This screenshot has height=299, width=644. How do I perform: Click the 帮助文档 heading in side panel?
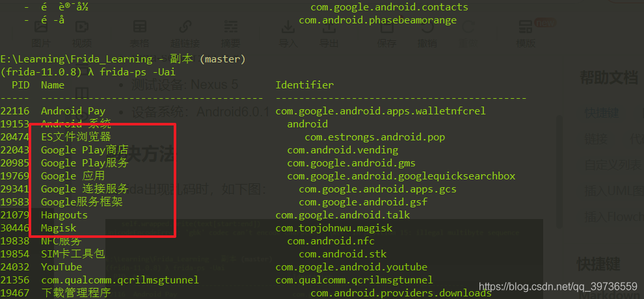pyautogui.click(x=609, y=77)
